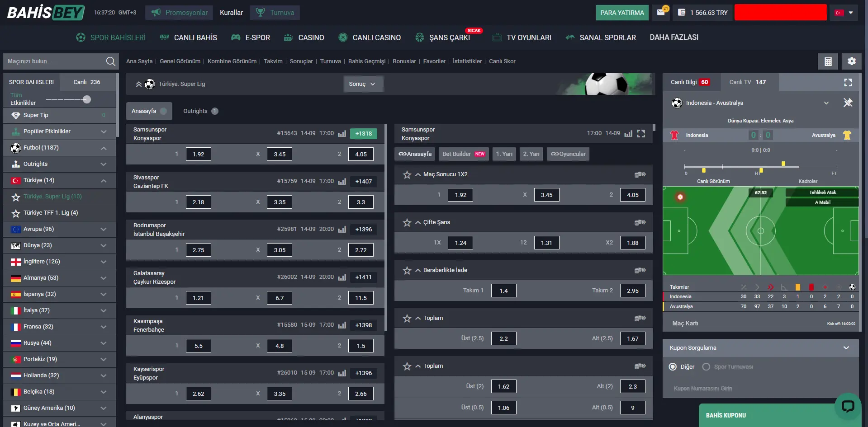Open the settings gear icon
The height and width of the screenshot is (427, 868).
tap(851, 61)
